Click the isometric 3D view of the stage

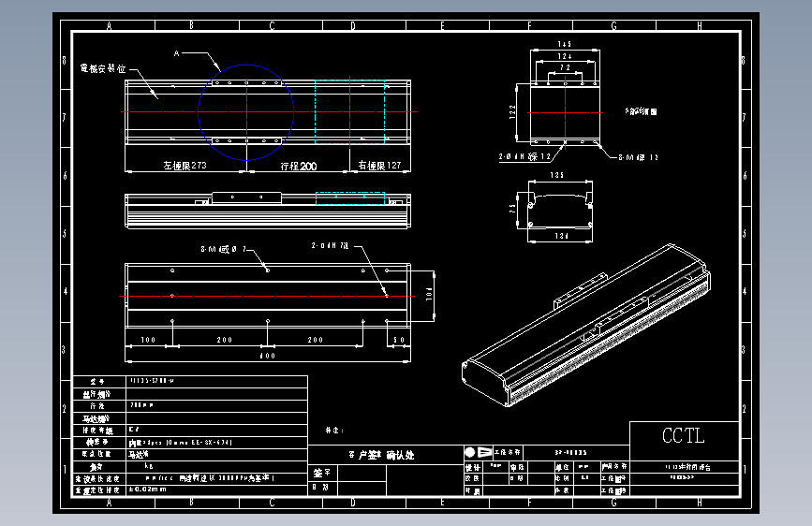click(x=586, y=325)
